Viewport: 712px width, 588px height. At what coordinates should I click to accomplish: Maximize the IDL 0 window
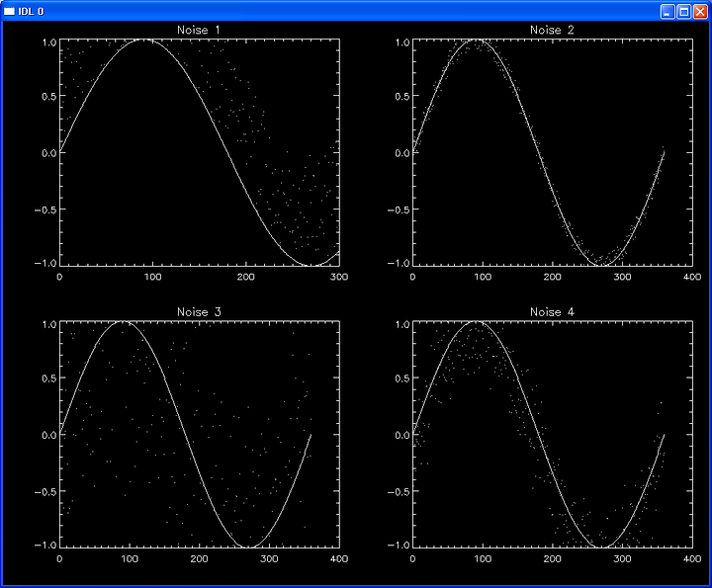click(683, 11)
